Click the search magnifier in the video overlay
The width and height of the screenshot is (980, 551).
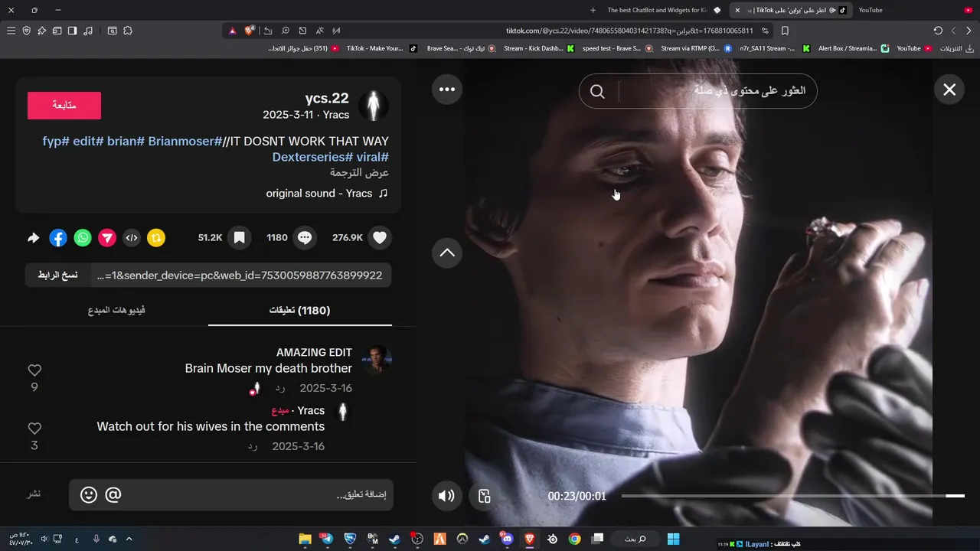point(597,92)
